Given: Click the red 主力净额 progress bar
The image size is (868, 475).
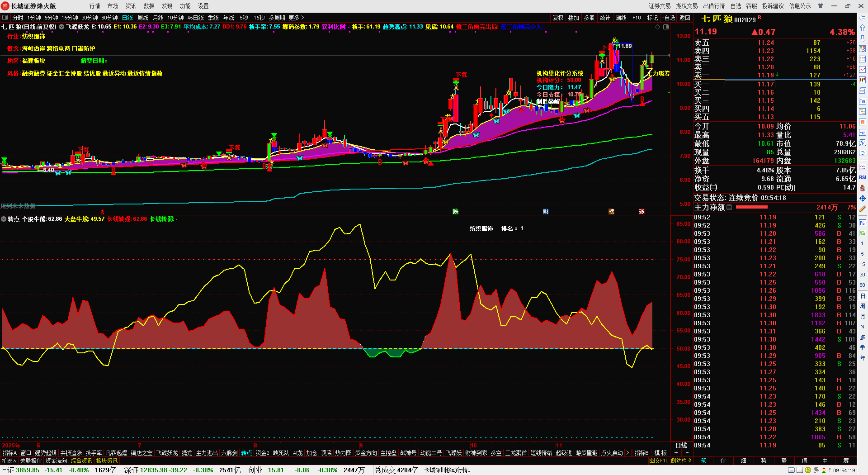Looking at the screenshot, I should (x=751, y=207).
